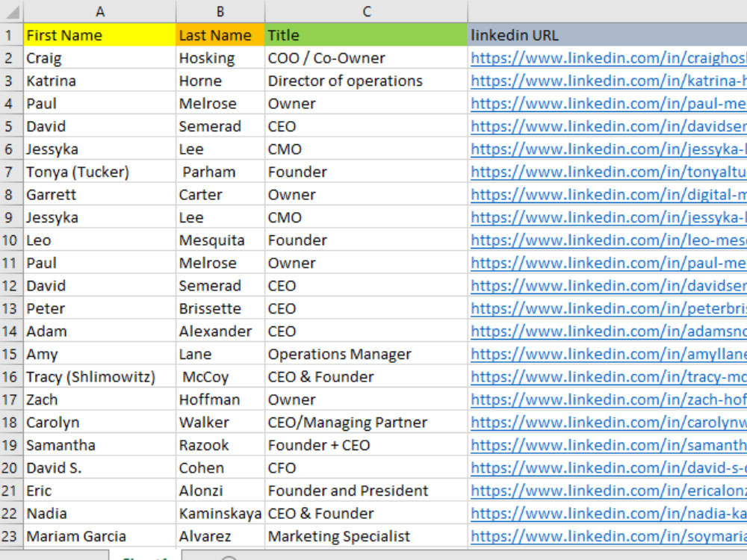Select the cell containing Tracy (Shlimowitz)
The height and width of the screenshot is (560, 747).
pos(100,376)
